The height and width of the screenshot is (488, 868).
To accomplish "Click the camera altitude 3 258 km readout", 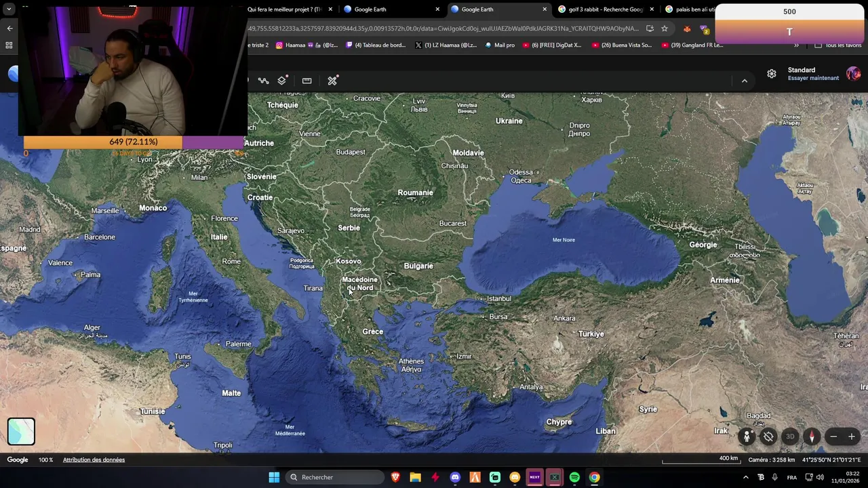I will click(x=772, y=460).
